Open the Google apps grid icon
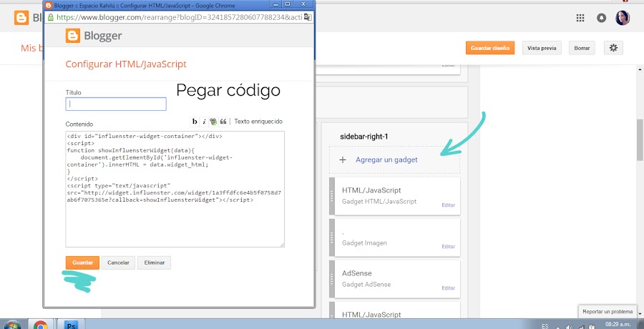The image size is (644, 329). [580, 18]
